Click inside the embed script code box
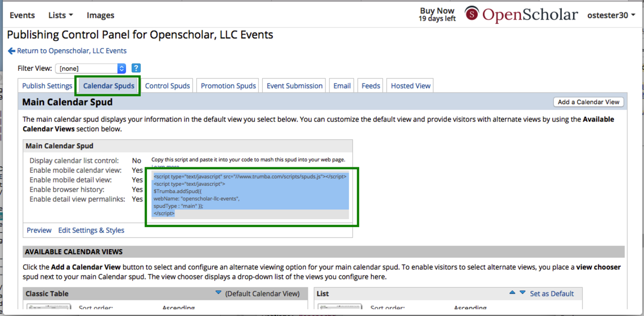The height and width of the screenshot is (316, 644). (250, 195)
